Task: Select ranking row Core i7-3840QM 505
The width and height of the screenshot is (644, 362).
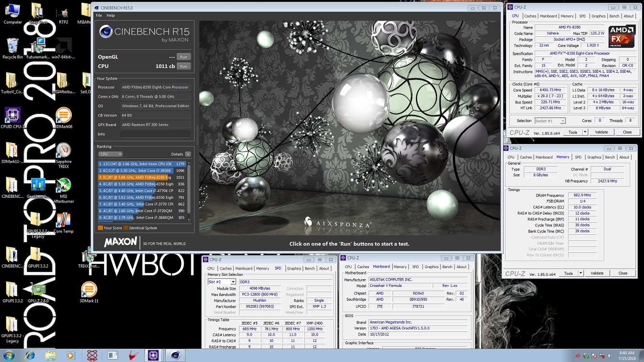Action: point(142,217)
